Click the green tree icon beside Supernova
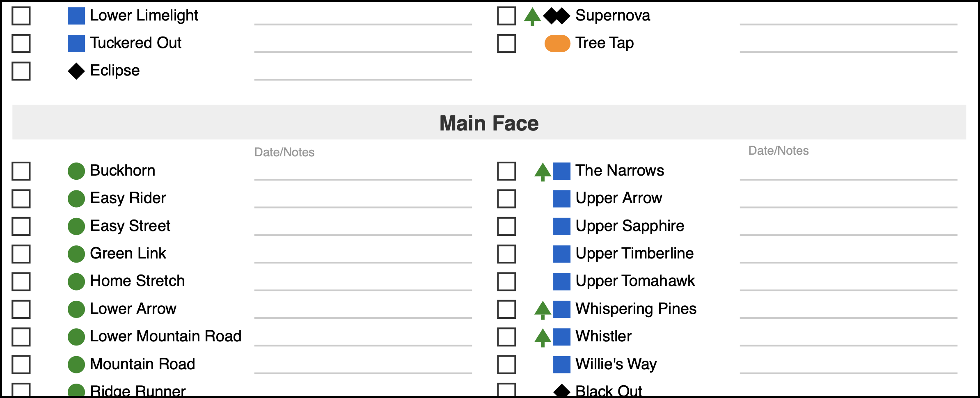The image size is (980, 398). [532, 16]
